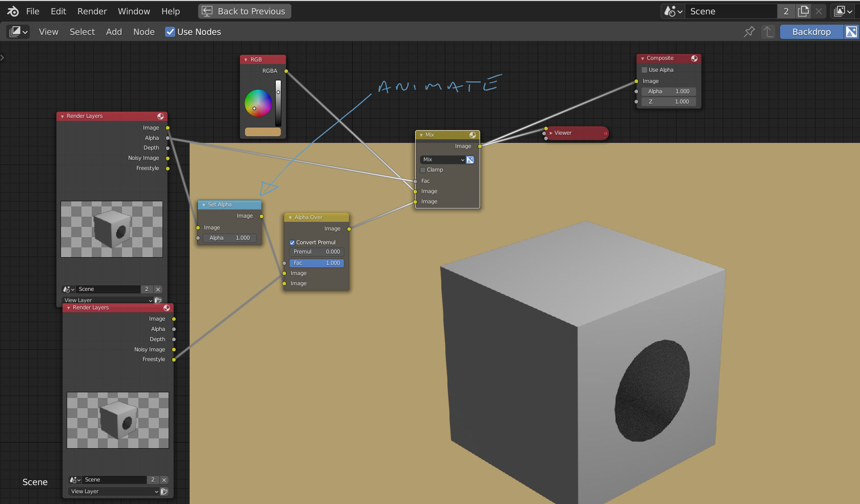Remove scene with the X icon in top bar
860x504 pixels.
[819, 11]
